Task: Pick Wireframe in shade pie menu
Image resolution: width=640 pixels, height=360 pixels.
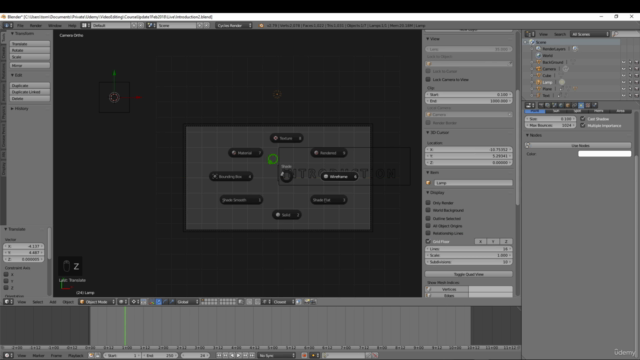Action: coord(339,176)
